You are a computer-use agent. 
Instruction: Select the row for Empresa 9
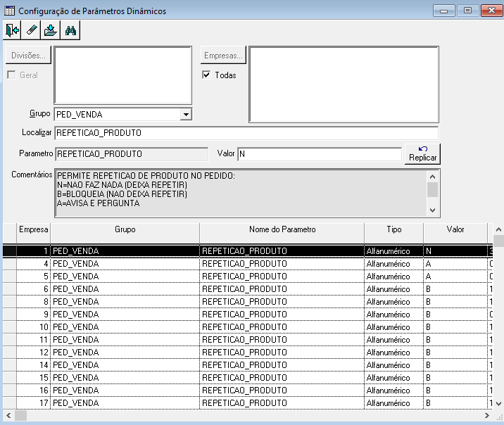click(248, 314)
